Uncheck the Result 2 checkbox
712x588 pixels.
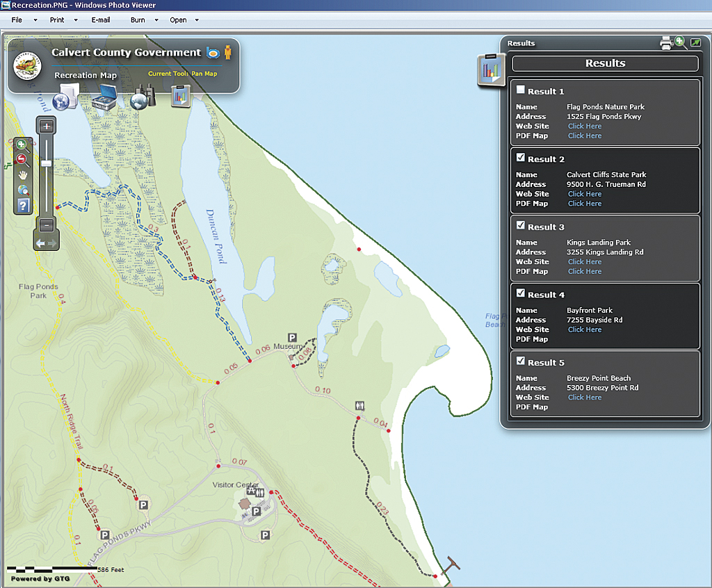(x=520, y=158)
